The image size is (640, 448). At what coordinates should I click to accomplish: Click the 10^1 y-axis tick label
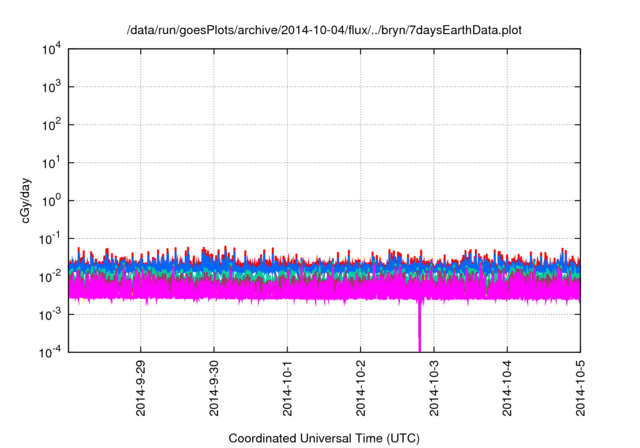[x=51, y=163]
